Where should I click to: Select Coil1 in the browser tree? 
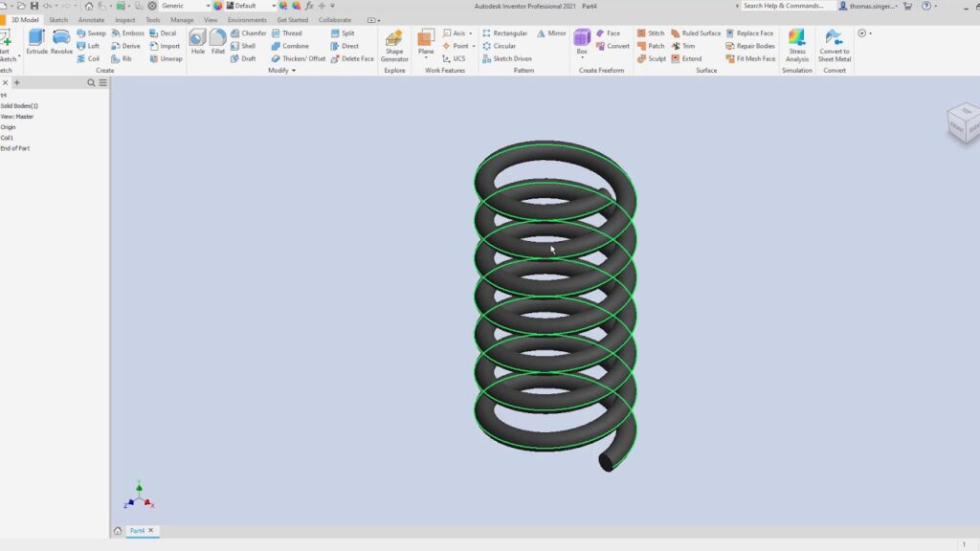(7, 138)
